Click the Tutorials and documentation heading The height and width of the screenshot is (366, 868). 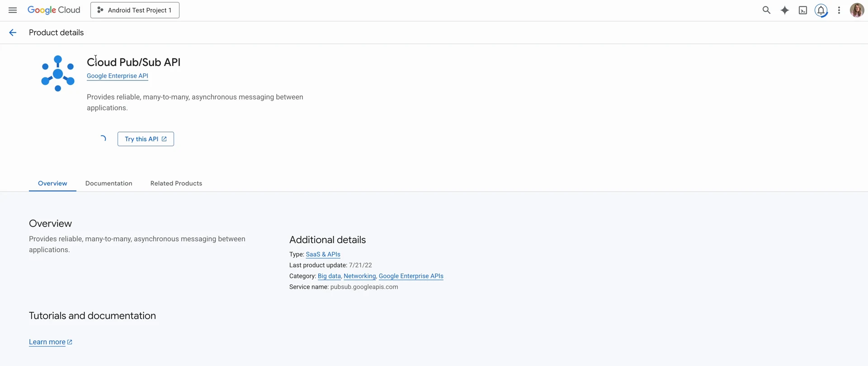coord(92,316)
